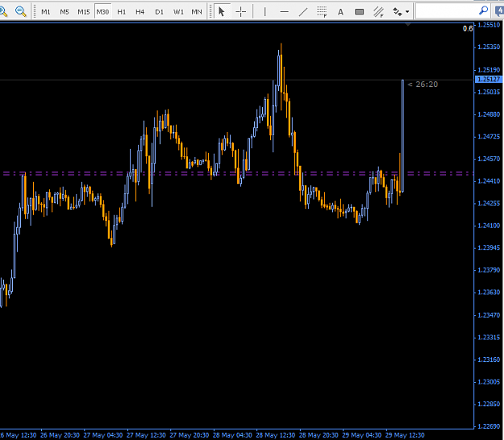Click price scale value 1.22690
Viewport: 504px width, 440px height.
click(x=489, y=426)
